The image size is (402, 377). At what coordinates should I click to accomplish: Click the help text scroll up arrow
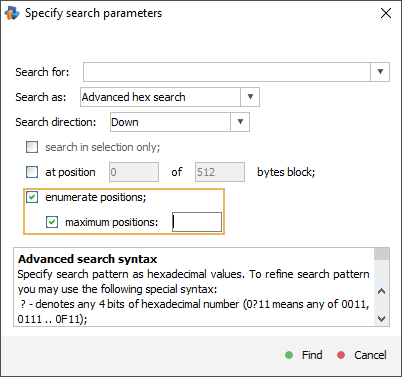(382, 291)
